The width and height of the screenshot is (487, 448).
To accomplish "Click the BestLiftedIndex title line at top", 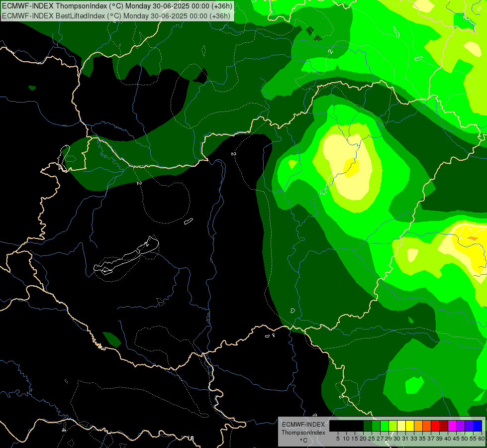I will click(116, 16).
